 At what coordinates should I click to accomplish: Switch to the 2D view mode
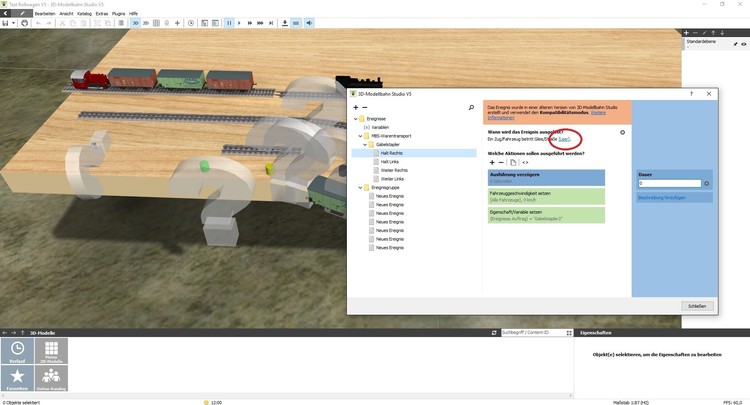point(145,23)
